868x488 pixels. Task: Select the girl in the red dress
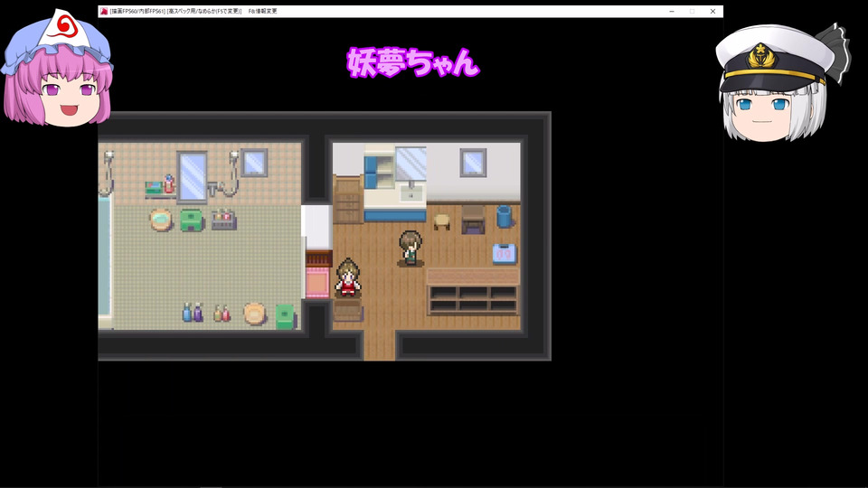pyautogui.click(x=348, y=277)
